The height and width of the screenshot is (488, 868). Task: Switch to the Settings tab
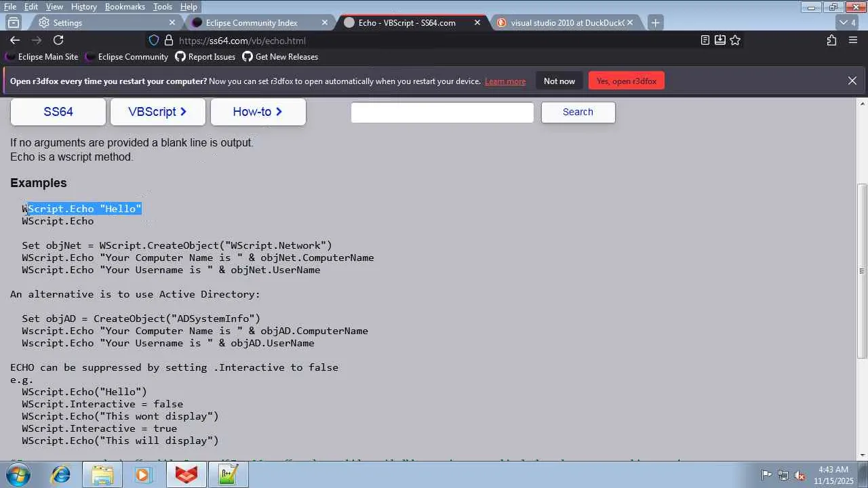105,22
